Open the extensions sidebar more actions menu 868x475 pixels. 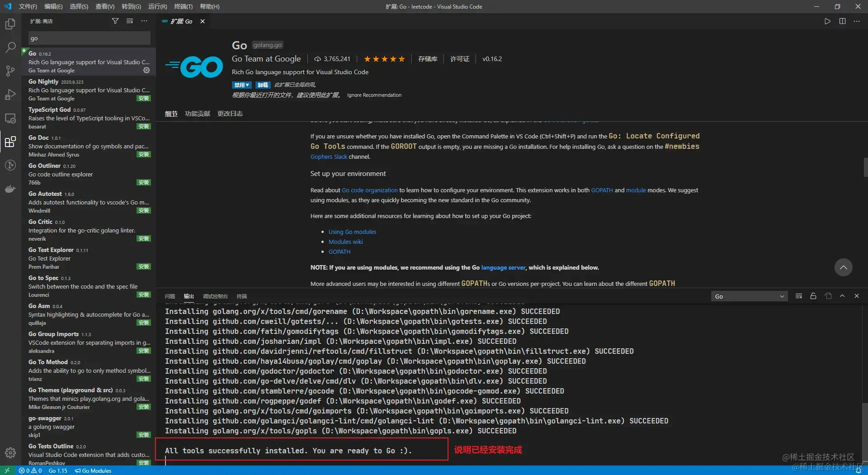point(144,21)
